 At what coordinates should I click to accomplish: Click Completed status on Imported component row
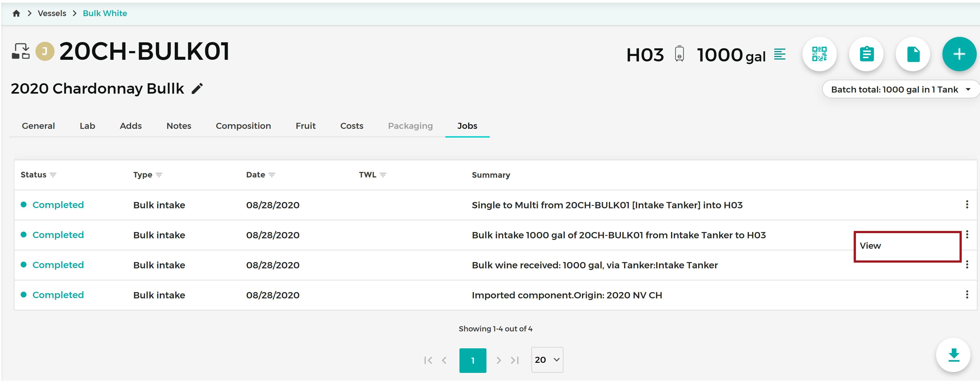pyautogui.click(x=58, y=295)
